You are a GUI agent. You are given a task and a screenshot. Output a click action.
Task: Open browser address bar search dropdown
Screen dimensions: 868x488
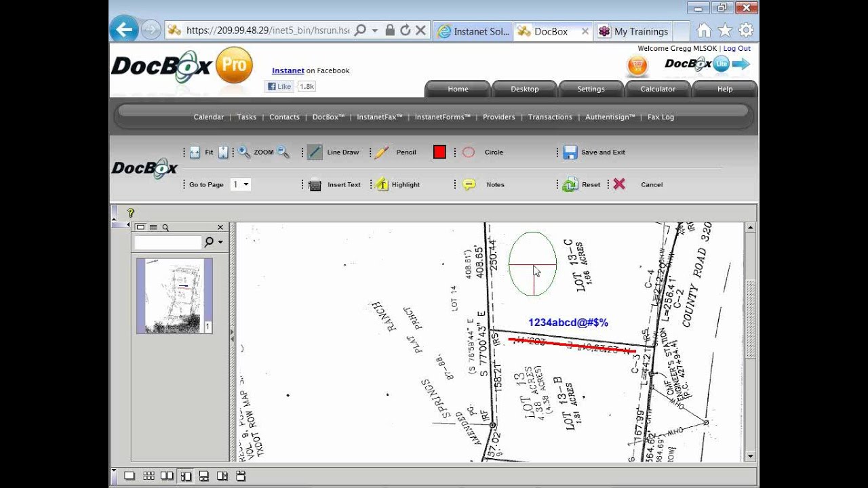(374, 30)
